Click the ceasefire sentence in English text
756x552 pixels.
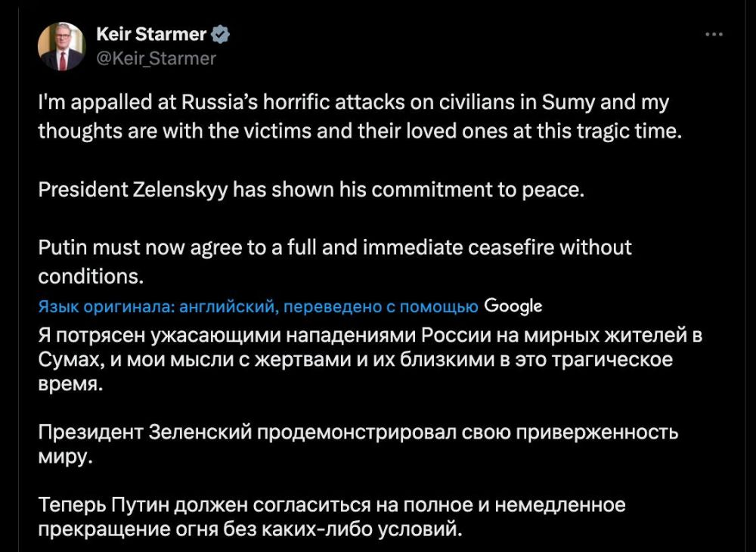point(333,247)
